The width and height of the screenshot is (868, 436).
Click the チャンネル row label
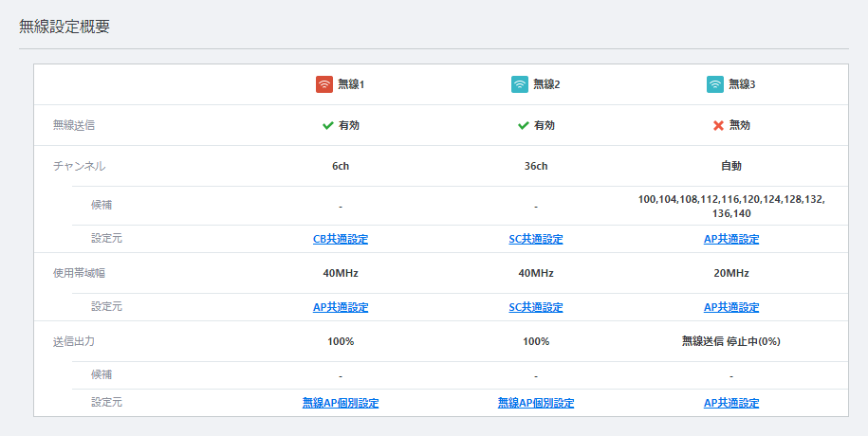pos(79,166)
